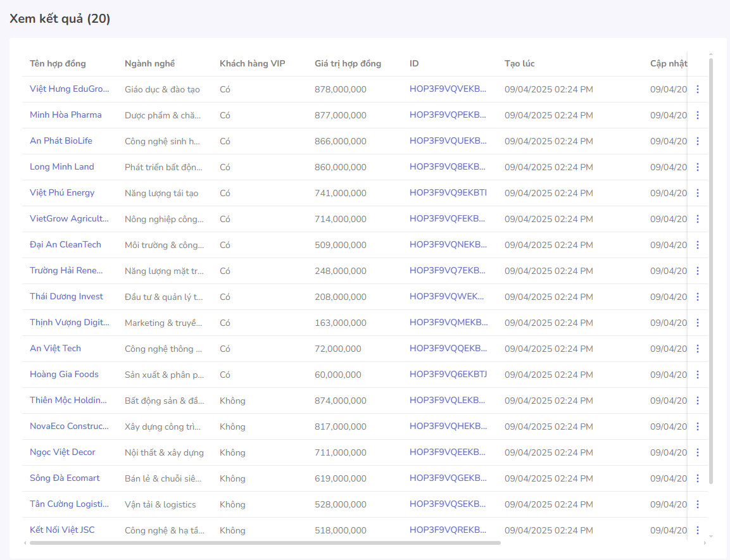Click the Khách hàng VIP column header
The image size is (730, 560).
coord(253,64)
